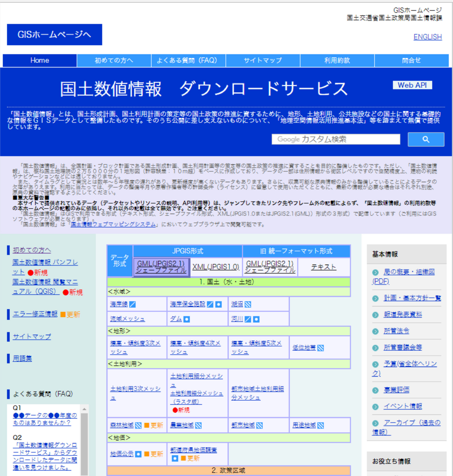Go to the 利用約款 navigation tab

pos(337,60)
